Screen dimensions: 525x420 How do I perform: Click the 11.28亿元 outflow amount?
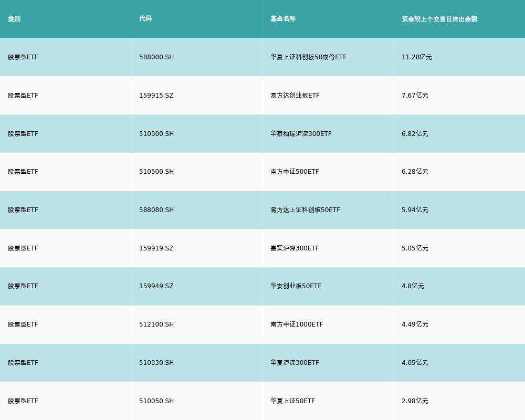click(416, 57)
